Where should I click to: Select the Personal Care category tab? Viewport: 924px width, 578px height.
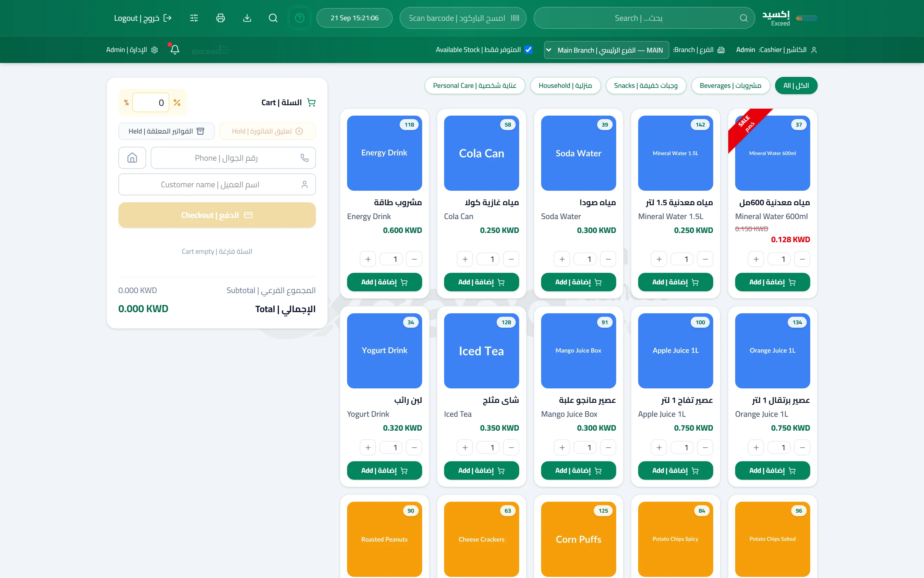[475, 86]
